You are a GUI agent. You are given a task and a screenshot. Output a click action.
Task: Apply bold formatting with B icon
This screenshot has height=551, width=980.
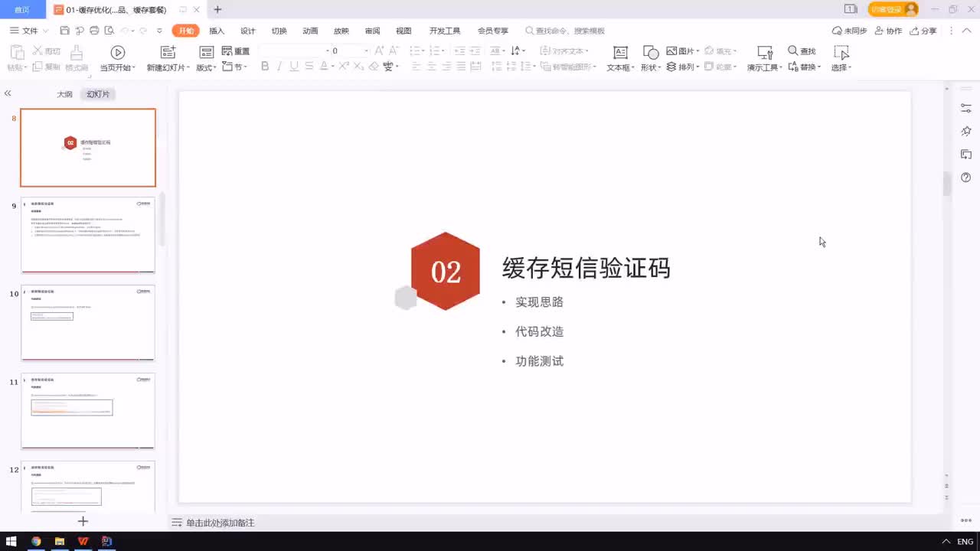(265, 67)
